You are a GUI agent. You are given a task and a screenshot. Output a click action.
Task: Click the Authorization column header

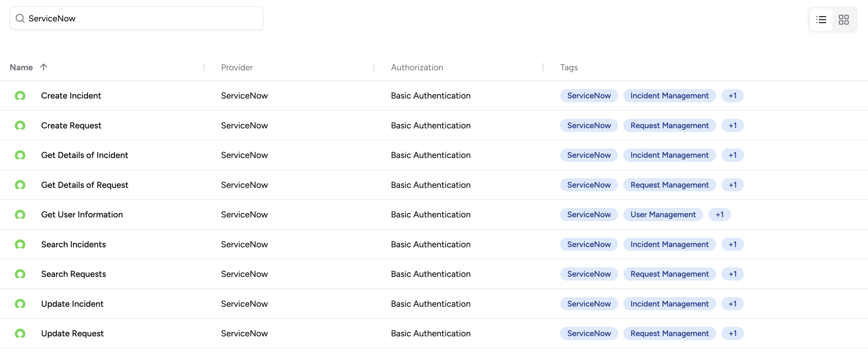[417, 67]
